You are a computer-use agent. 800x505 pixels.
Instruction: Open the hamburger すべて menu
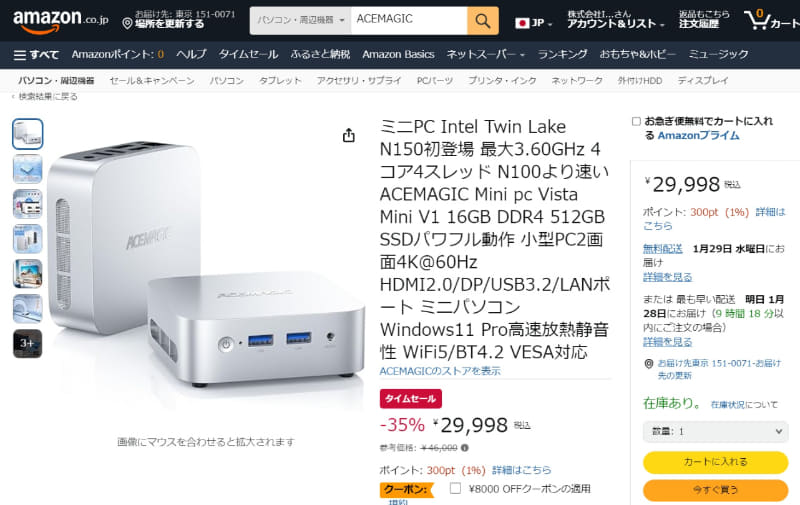[37, 54]
